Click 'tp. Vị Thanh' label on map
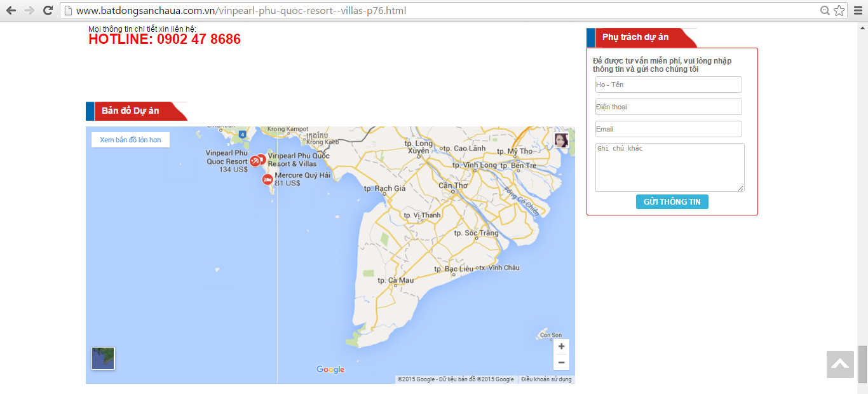This screenshot has width=868, height=394. point(422,215)
